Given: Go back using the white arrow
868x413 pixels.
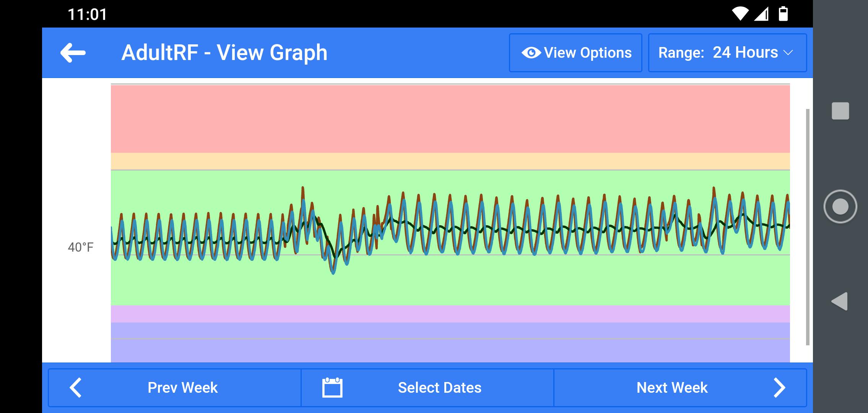Looking at the screenshot, I should [73, 53].
